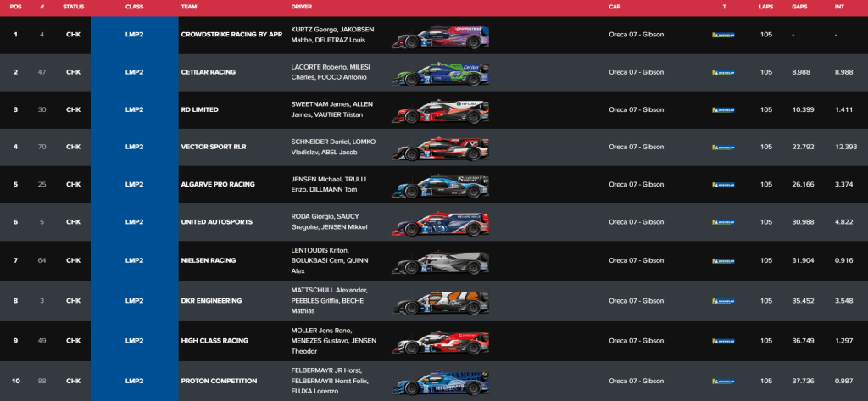Select team name NIELSEN RACING
Image resolution: width=868 pixels, height=401 pixels.
[209, 260]
